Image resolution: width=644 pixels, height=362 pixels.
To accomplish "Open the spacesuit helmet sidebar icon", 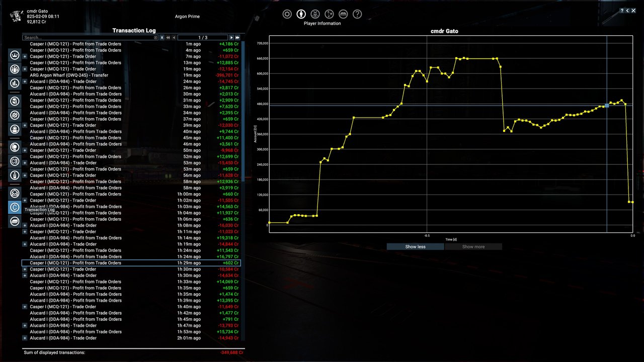I will click(x=15, y=129).
